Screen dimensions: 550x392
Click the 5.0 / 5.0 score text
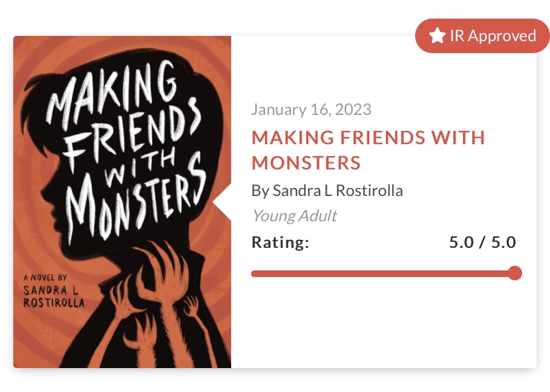coord(482,243)
